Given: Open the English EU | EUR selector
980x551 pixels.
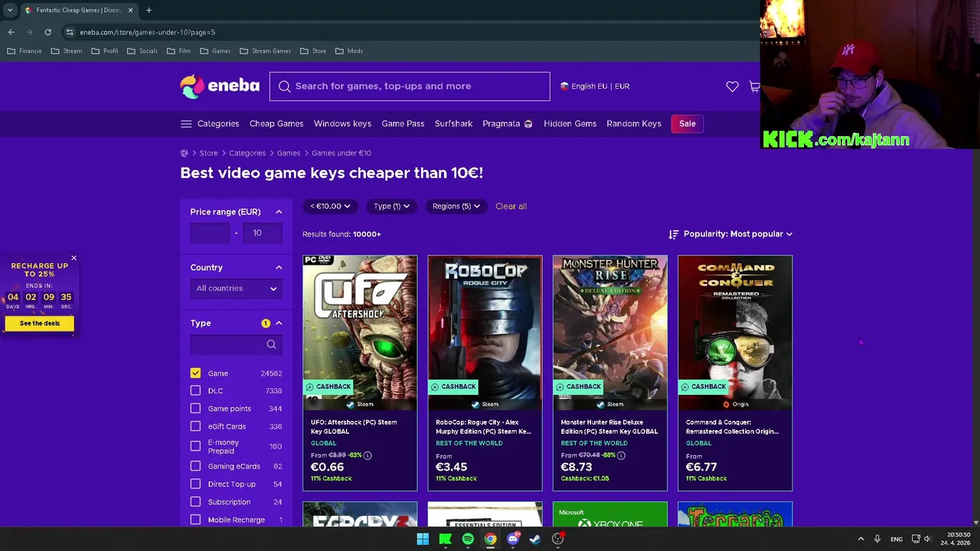Looking at the screenshot, I should pos(595,86).
